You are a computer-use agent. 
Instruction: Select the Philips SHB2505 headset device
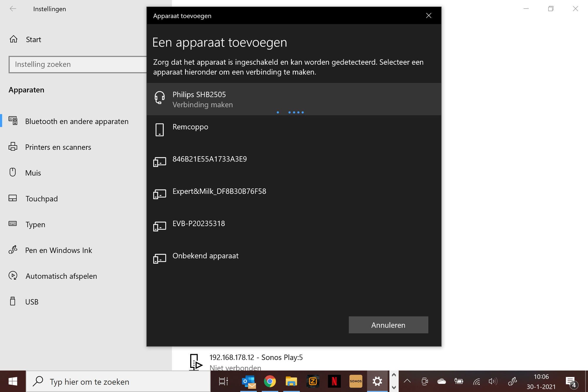pos(294,99)
